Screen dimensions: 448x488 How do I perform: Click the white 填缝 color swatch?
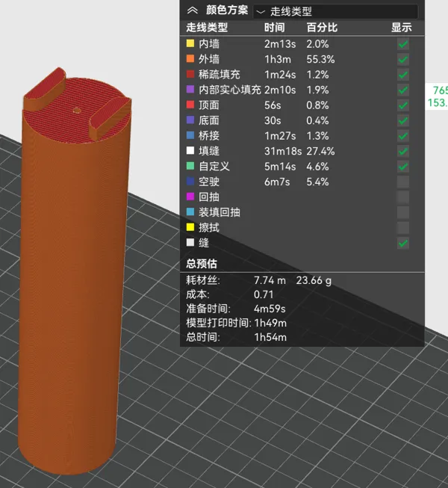click(x=190, y=151)
